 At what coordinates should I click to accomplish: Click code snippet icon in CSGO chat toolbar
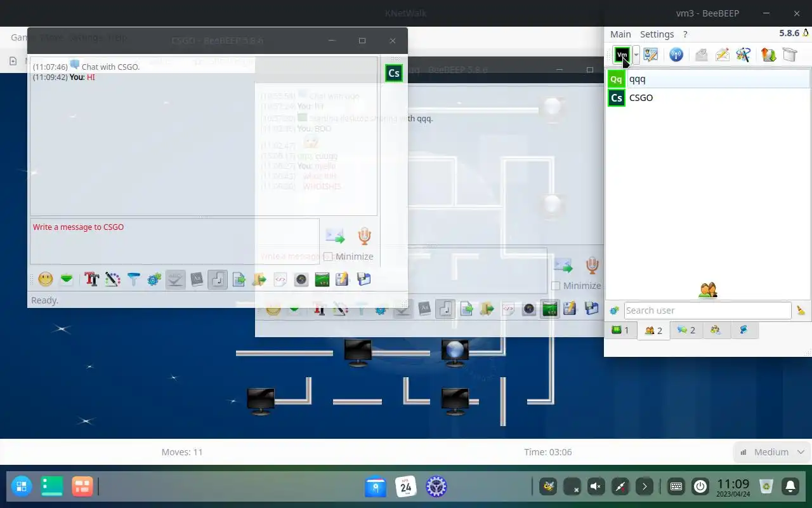280,279
